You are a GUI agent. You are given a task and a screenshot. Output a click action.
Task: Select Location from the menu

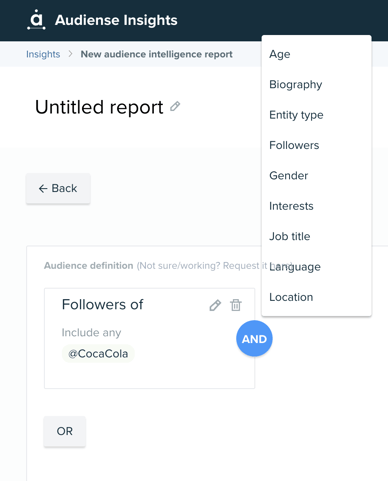pos(316,297)
